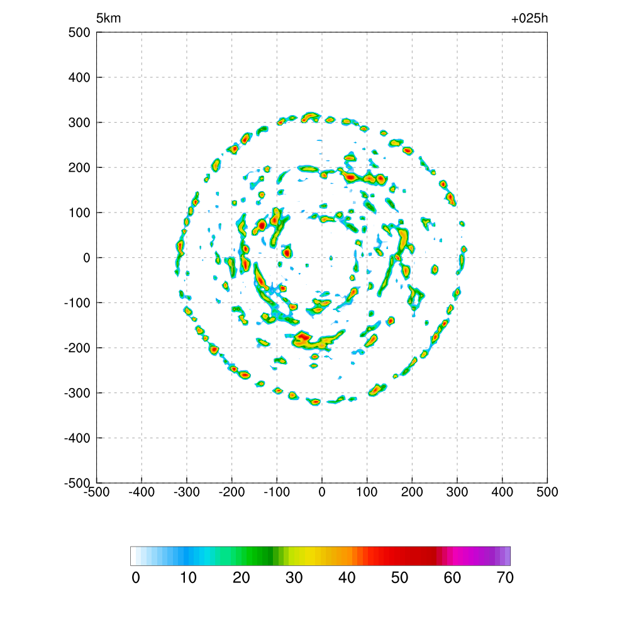Click the colorbar "10" value label
Viewport: 644px width, 644px height.
[189, 578]
